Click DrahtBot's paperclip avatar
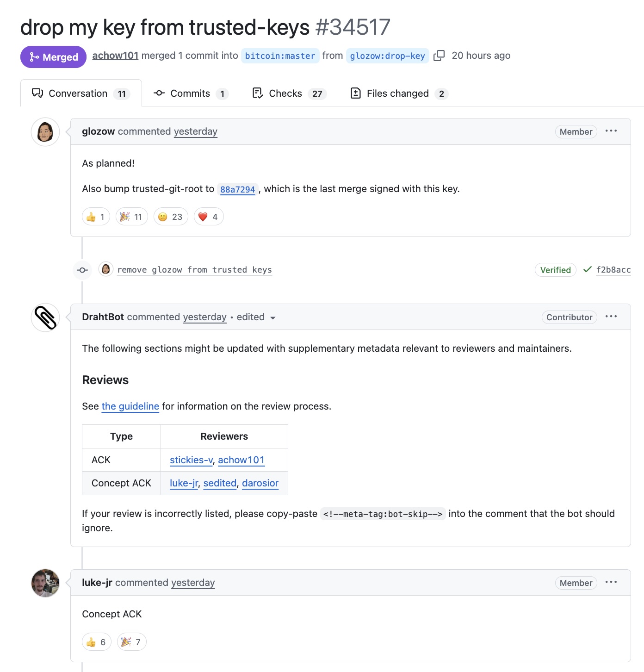 pos(45,317)
